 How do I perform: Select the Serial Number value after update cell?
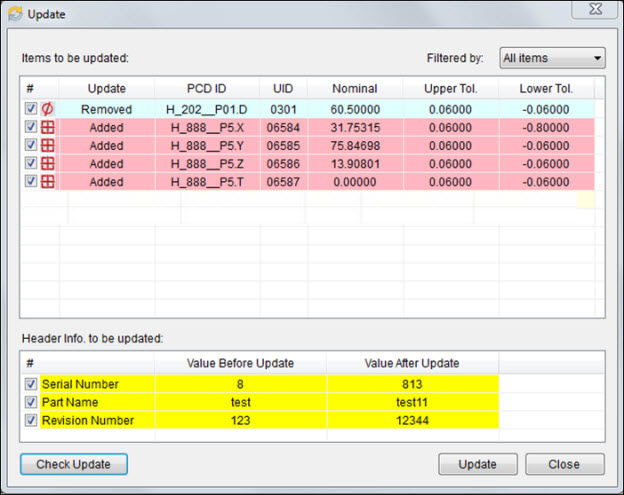tap(413, 384)
